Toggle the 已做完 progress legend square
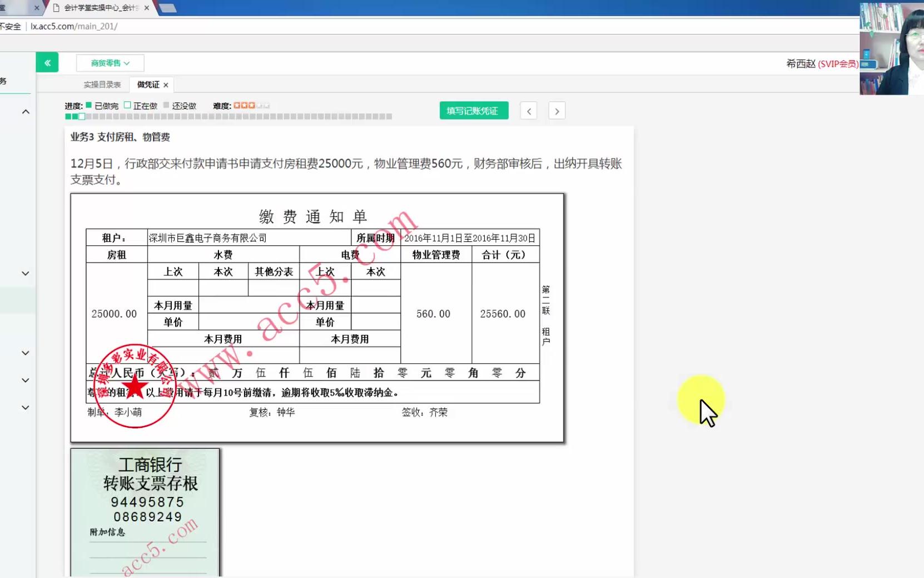This screenshot has width=924, height=578. 87,105
